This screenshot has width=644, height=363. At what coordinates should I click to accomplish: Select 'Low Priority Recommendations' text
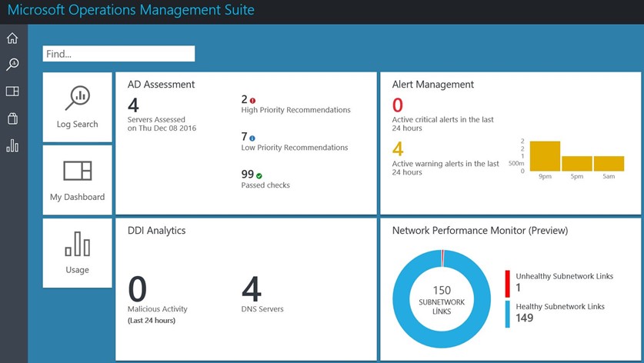click(295, 148)
